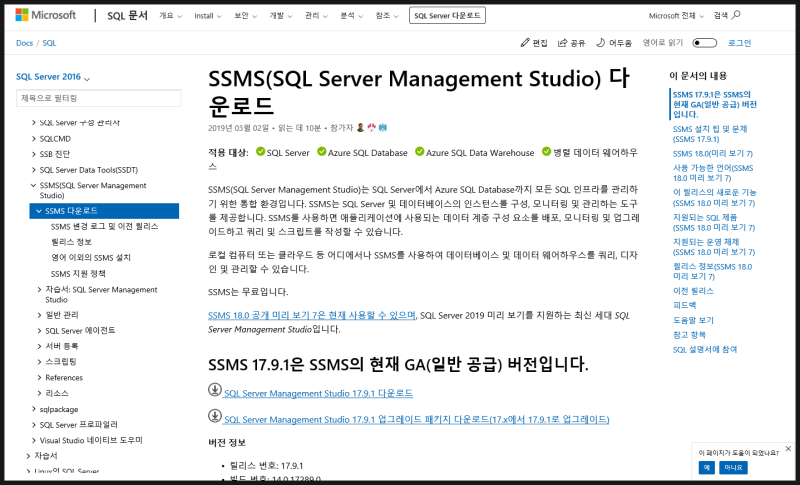Click the edit pencil icon
The image size is (800, 485).
point(525,43)
